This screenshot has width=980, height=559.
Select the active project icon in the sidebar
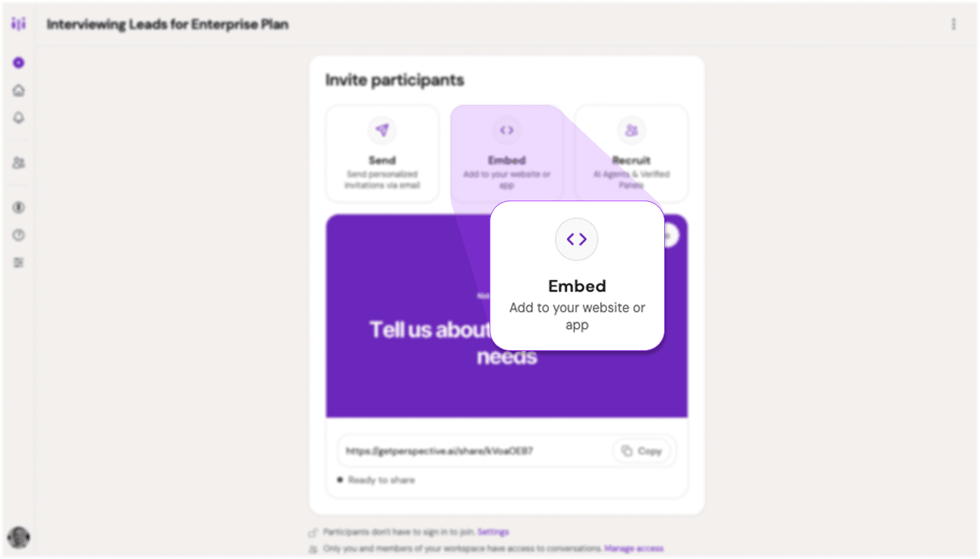(x=18, y=62)
